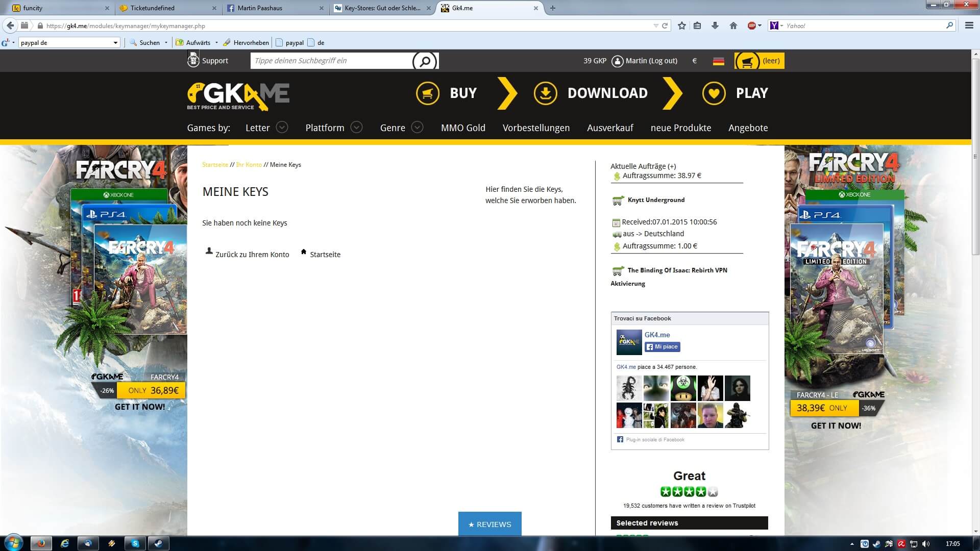Toggle the Hervorheben highlighter
The width and height of the screenshot is (980, 551).
pyautogui.click(x=246, y=43)
